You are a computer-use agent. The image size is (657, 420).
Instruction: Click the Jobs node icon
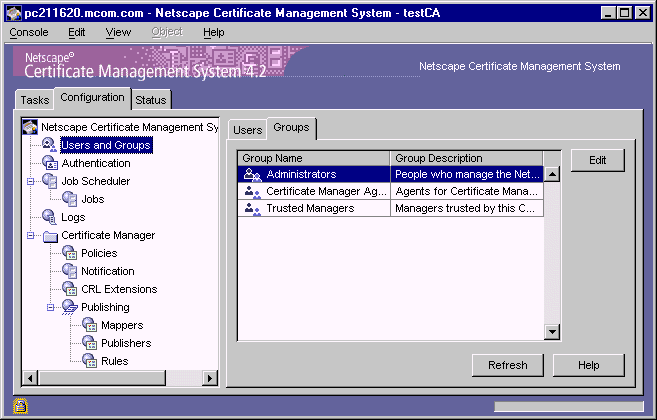tap(70, 199)
